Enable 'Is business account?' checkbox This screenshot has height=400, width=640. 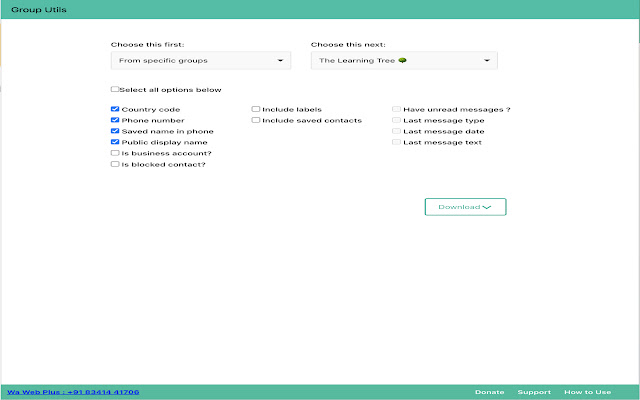[115, 153]
